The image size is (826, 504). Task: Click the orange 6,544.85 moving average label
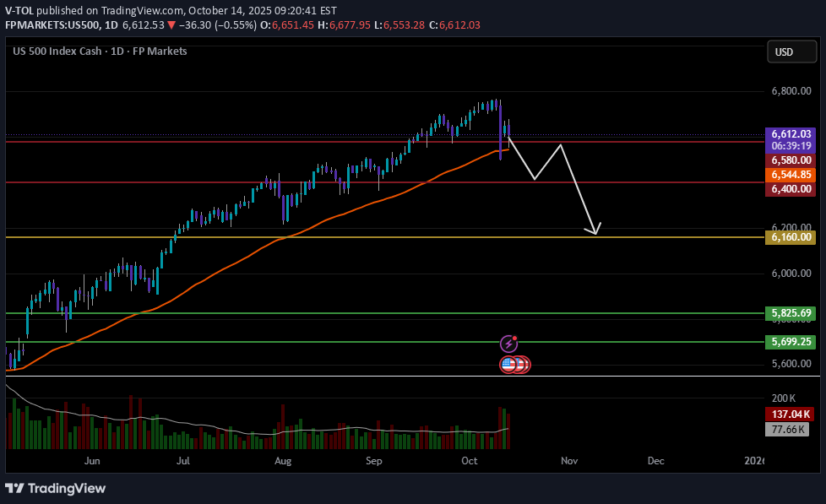coord(791,175)
